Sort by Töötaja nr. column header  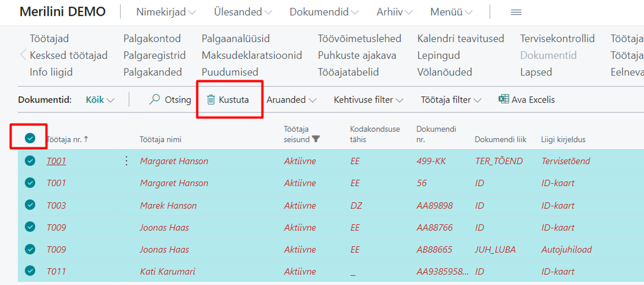pos(67,139)
